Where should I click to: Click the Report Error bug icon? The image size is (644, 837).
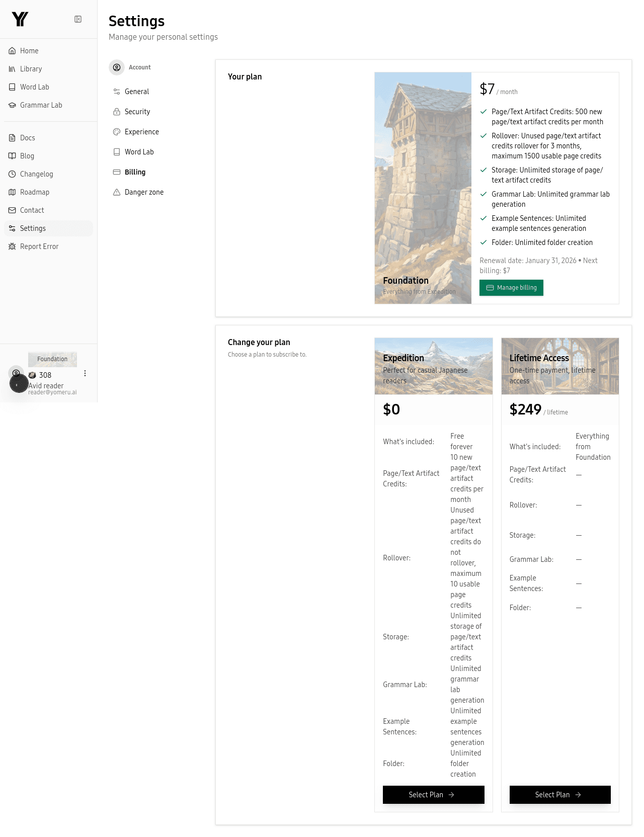[12, 246]
